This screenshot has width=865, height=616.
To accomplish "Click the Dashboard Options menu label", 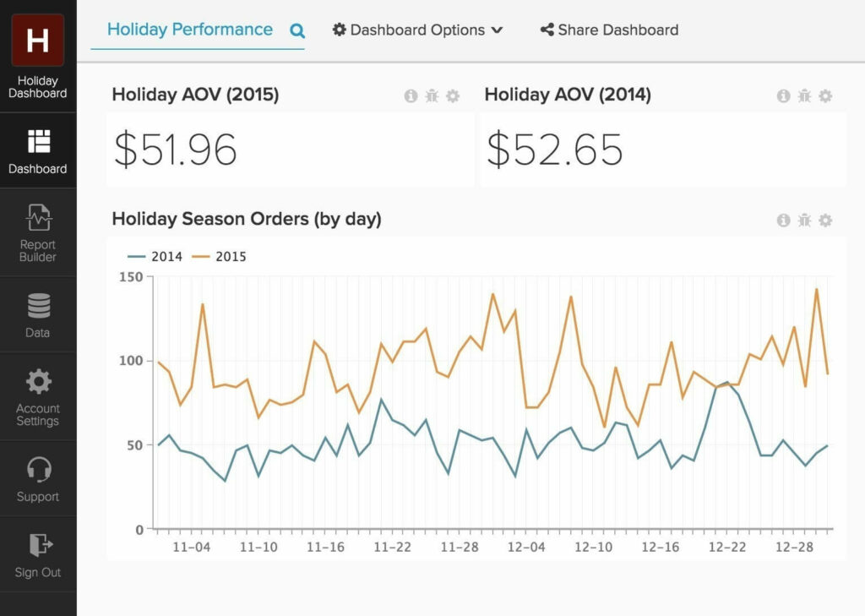I will (417, 30).
